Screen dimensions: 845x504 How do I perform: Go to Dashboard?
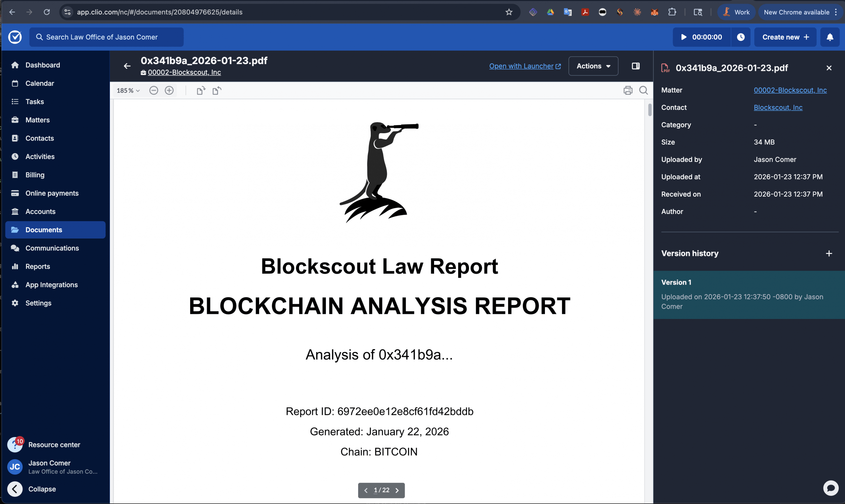pos(55,65)
